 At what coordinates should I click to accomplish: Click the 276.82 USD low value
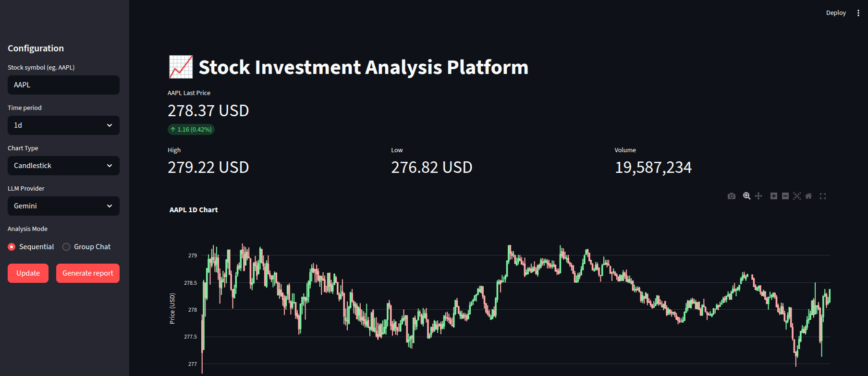tap(432, 168)
